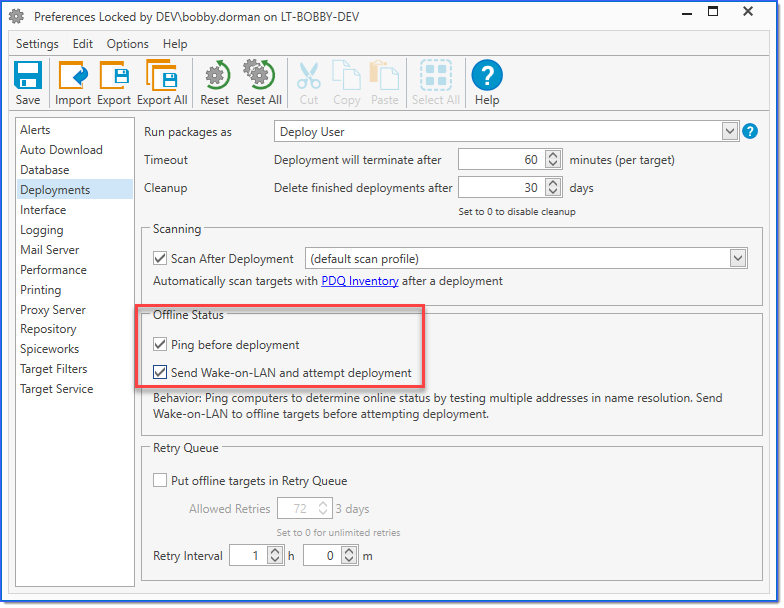Open the Help menu
This screenshot has height=608, width=784.
(x=175, y=44)
